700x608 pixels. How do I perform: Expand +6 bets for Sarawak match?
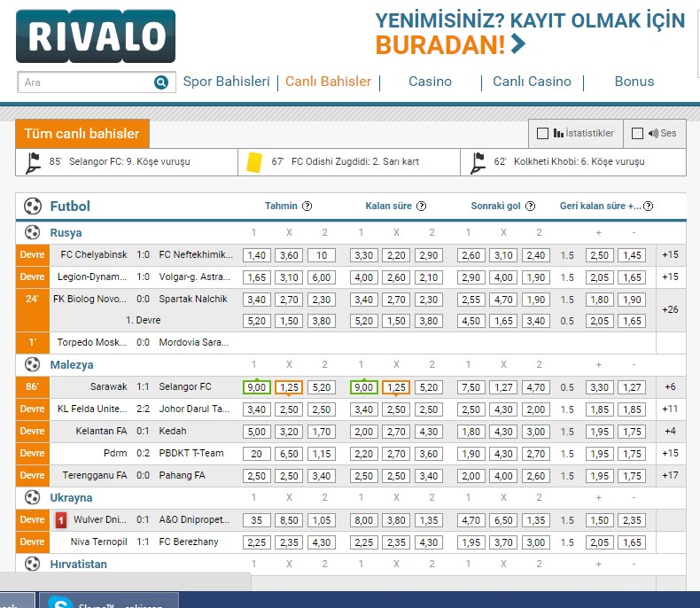pos(670,386)
